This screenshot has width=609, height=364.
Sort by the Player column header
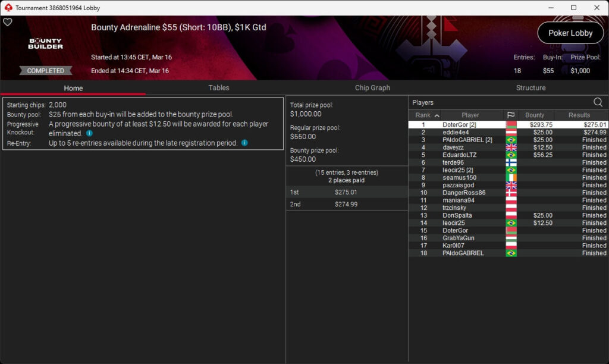pos(470,115)
